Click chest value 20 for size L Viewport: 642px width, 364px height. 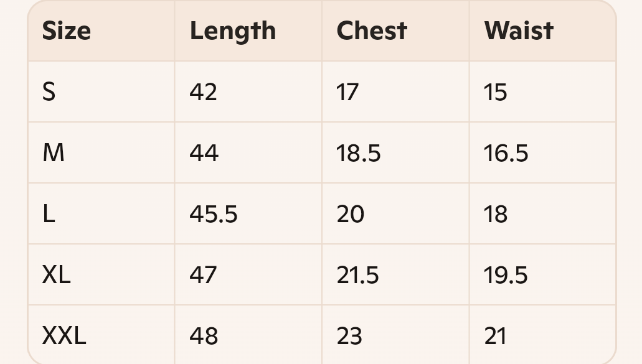point(350,214)
